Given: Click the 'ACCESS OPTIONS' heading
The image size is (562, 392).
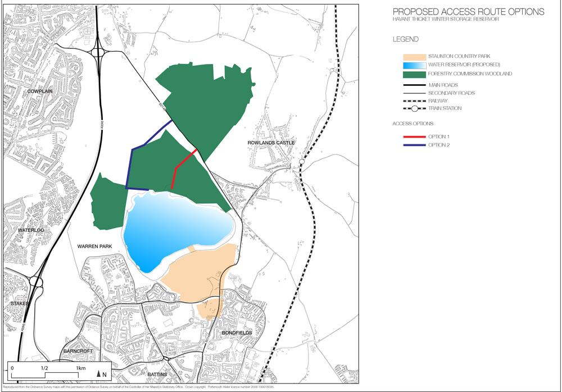Looking at the screenshot, I should pyautogui.click(x=413, y=124).
